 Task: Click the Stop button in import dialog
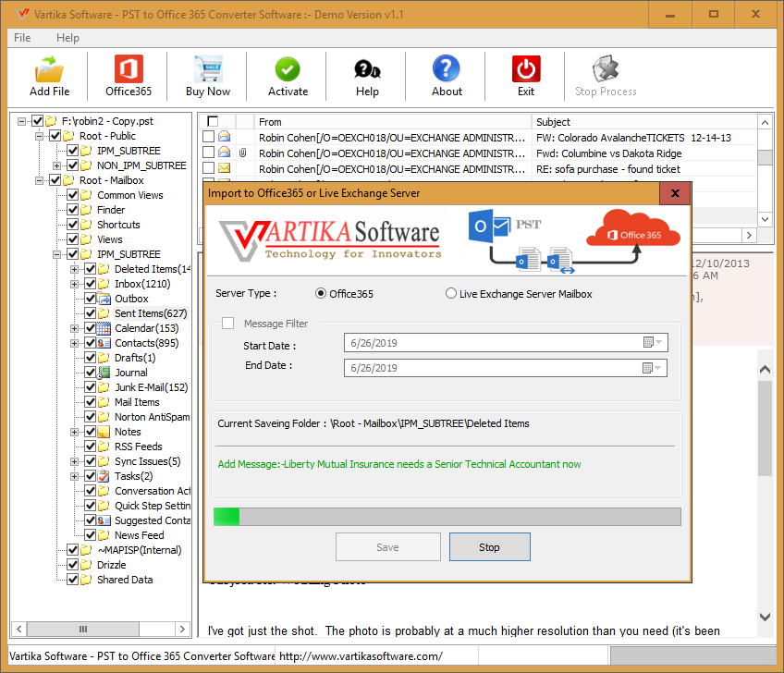click(x=489, y=547)
